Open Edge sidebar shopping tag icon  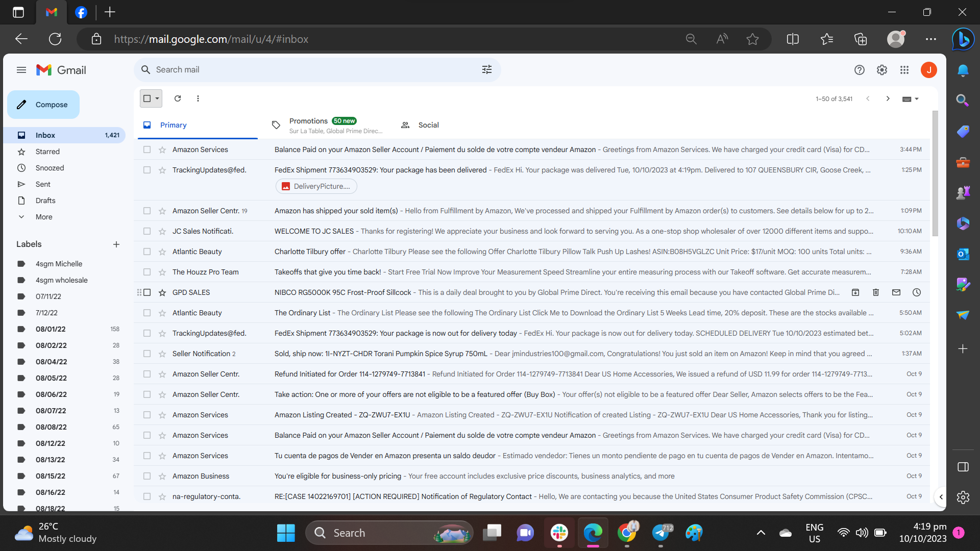coord(963,131)
